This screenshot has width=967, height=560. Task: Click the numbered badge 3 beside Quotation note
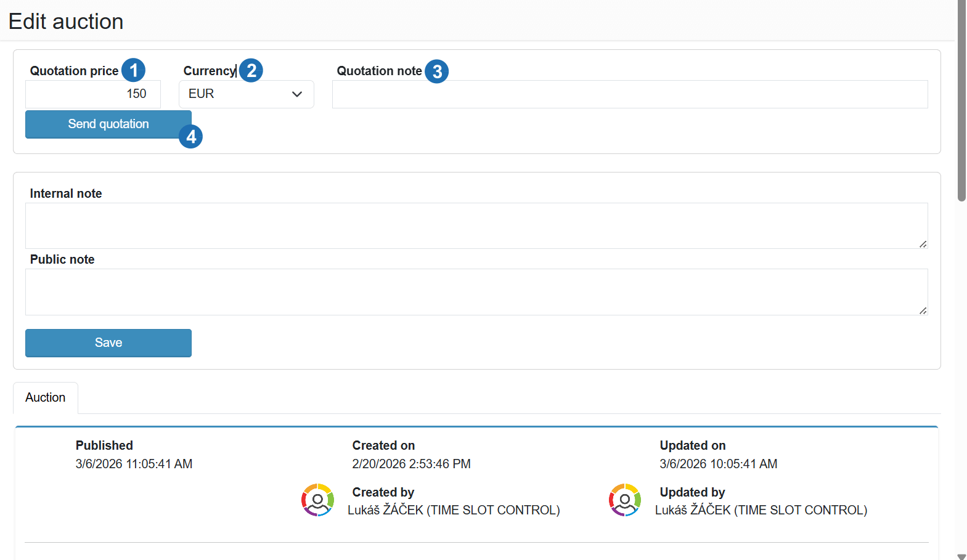click(436, 71)
